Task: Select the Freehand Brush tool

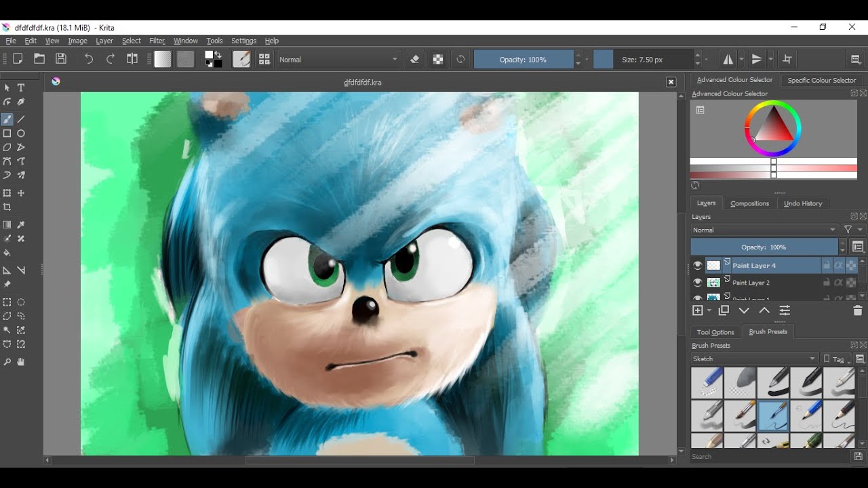Action: (7, 119)
